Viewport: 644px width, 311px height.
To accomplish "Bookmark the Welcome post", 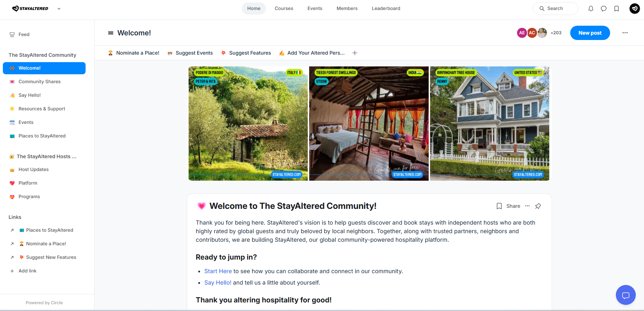I will [499, 206].
